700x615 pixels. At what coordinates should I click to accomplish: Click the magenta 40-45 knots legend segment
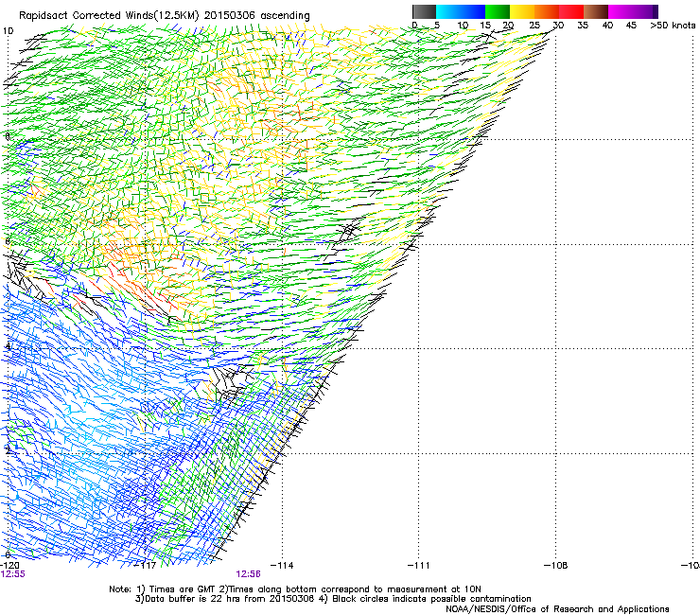(x=621, y=11)
